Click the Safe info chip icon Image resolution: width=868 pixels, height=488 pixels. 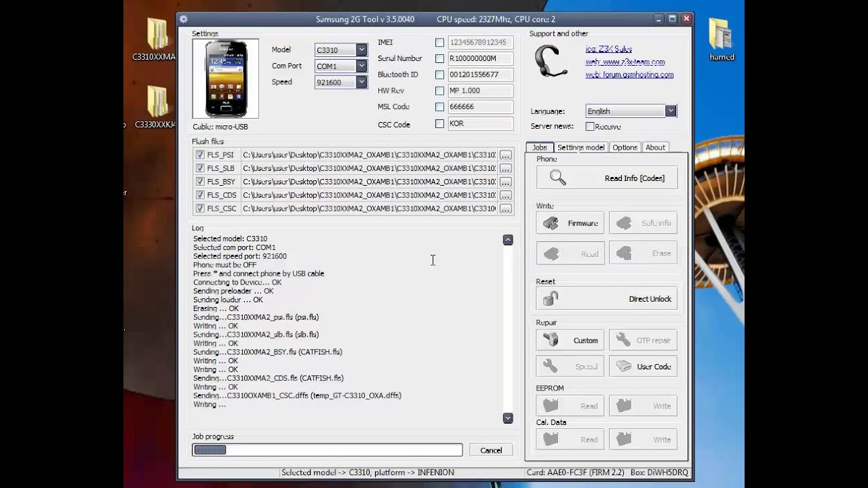(x=624, y=223)
